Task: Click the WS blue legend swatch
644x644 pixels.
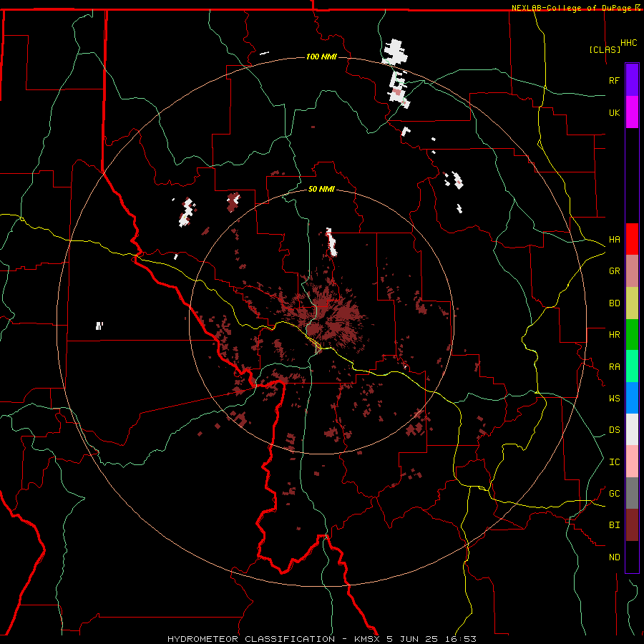Action: (632, 398)
